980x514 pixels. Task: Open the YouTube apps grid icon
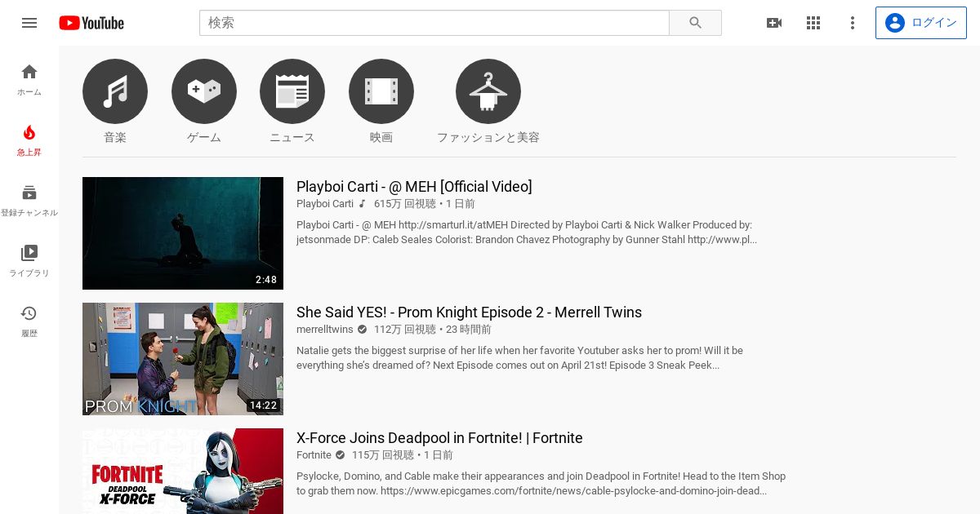click(813, 23)
